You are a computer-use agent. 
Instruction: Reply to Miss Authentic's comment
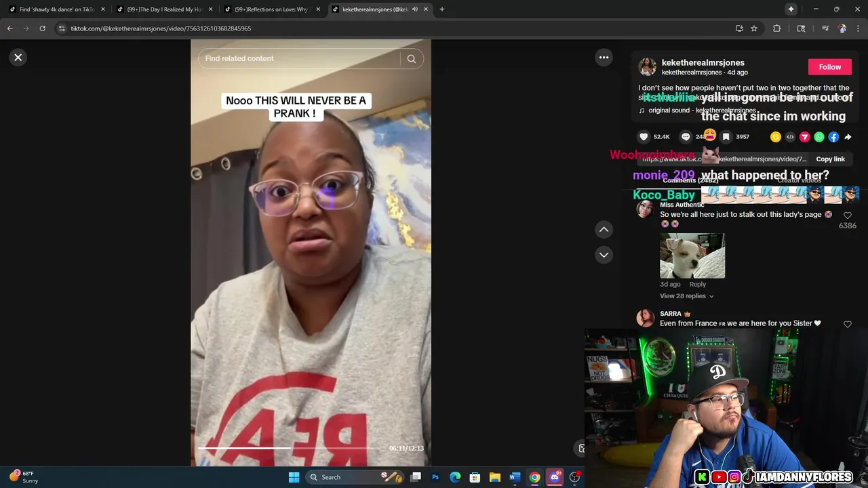[x=698, y=285]
